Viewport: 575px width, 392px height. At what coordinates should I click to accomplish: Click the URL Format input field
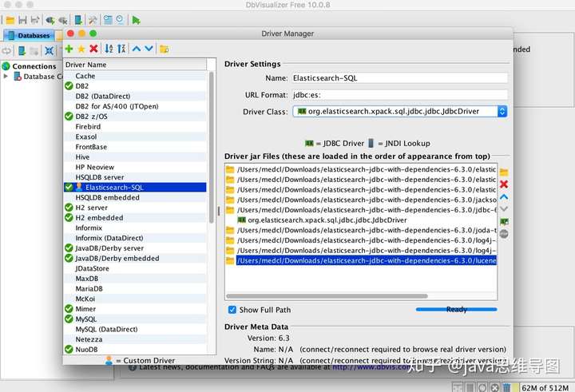coord(400,95)
